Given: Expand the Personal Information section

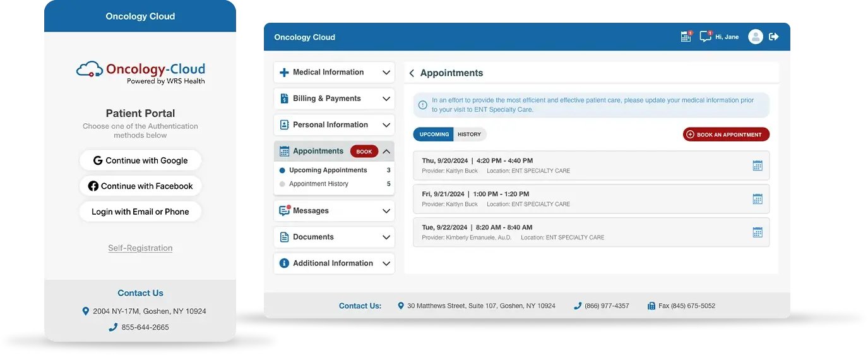Looking at the screenshot, I should [x=386, y=125].
